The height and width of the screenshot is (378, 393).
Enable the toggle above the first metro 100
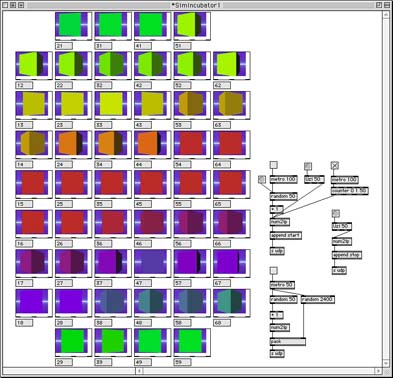pyautogui.click(x=273, y=165)
